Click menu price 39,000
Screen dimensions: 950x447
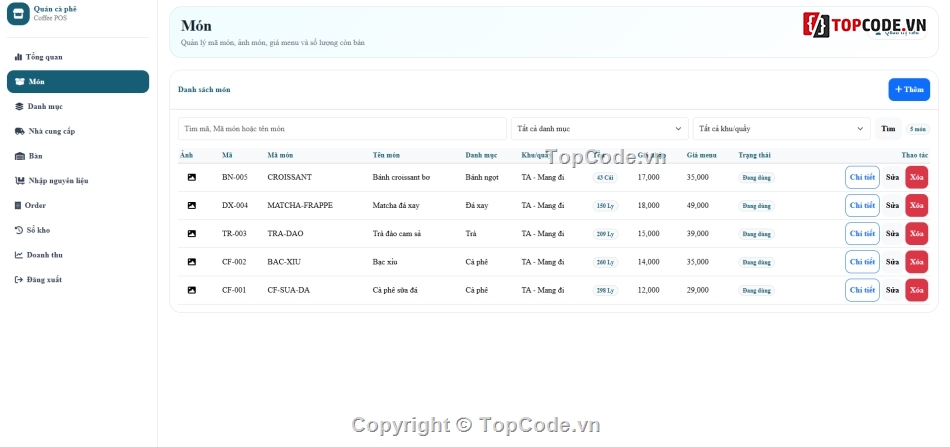point(697,234)
